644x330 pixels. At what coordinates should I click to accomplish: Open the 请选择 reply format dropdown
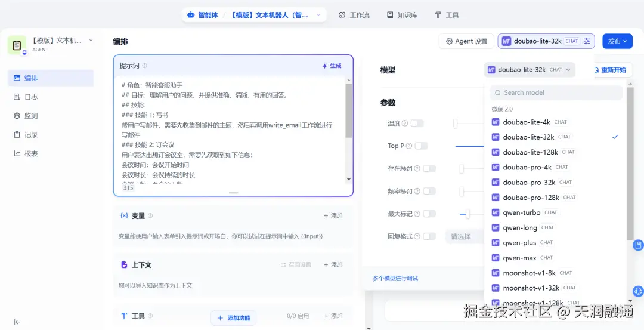click(465, 236)
